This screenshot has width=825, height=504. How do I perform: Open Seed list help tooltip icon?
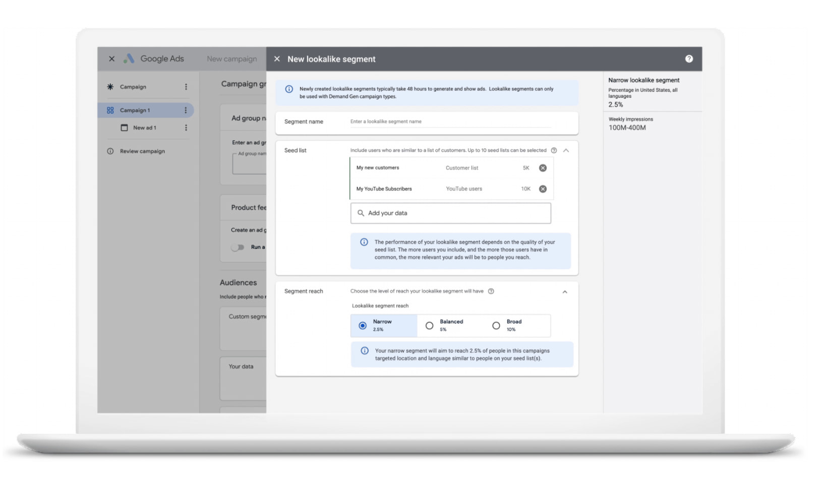pyautogui.click(x=554, y=150)
